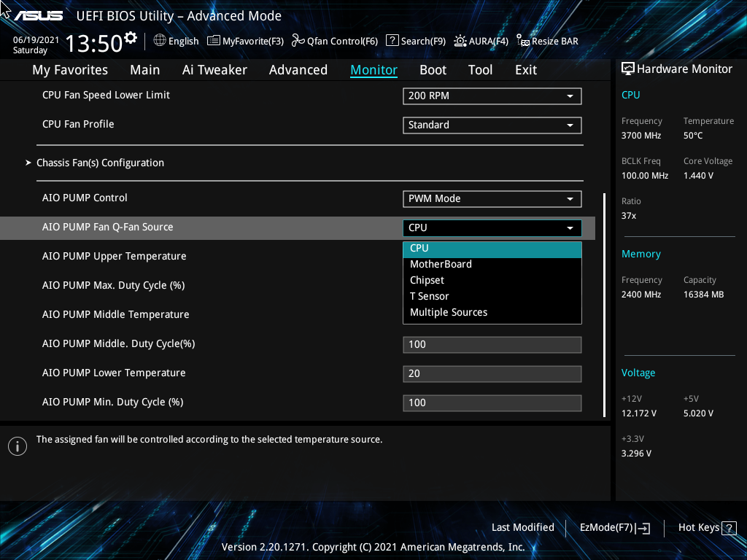Image resolution: width=747 pixels, height=560 pixels.
Task: Open MyFavorite (F3)
Action: point(245,41)
